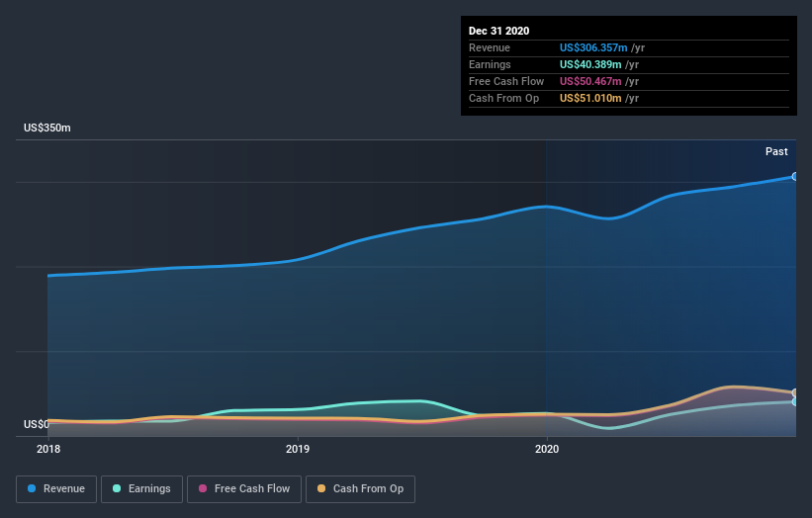This screenshot has height=518, width=812.
Task: Toggle the Earnings legend button
Action: tap(141, 489)
